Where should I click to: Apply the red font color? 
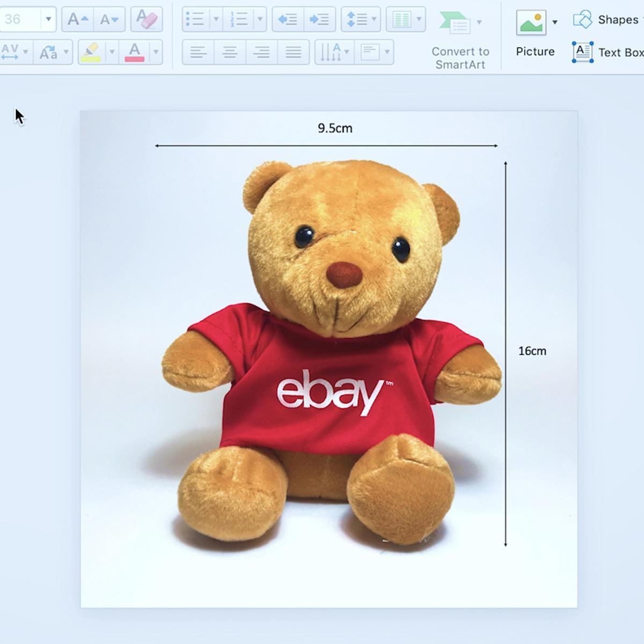tap(134, 52)
